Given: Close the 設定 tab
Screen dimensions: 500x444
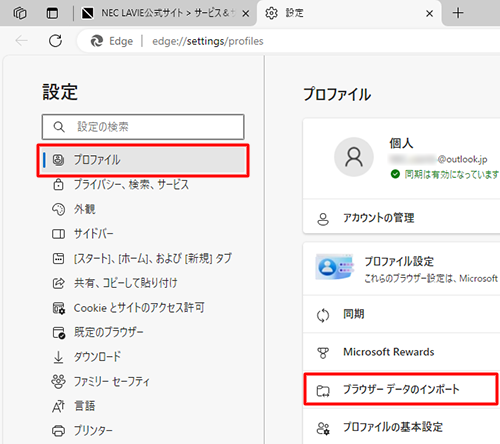Looking at the screenshot, I should tap(430, 14).
